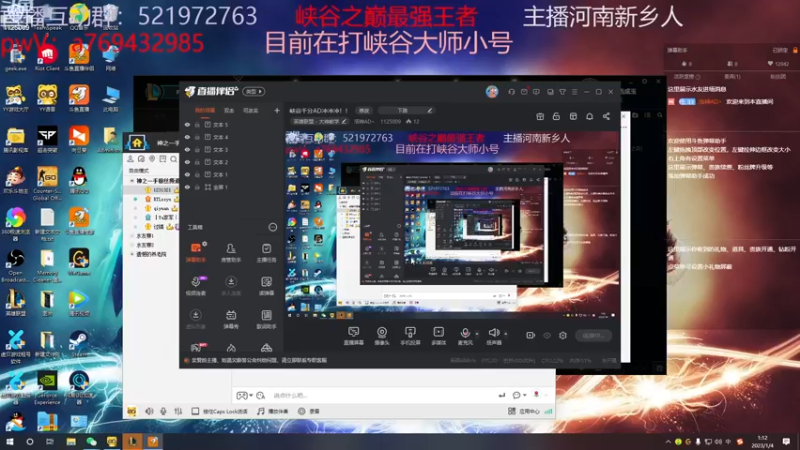The image size is (800, 450).
Task: Collapse the 工具箱 toolbox section
Action: (x=273, y=227)
